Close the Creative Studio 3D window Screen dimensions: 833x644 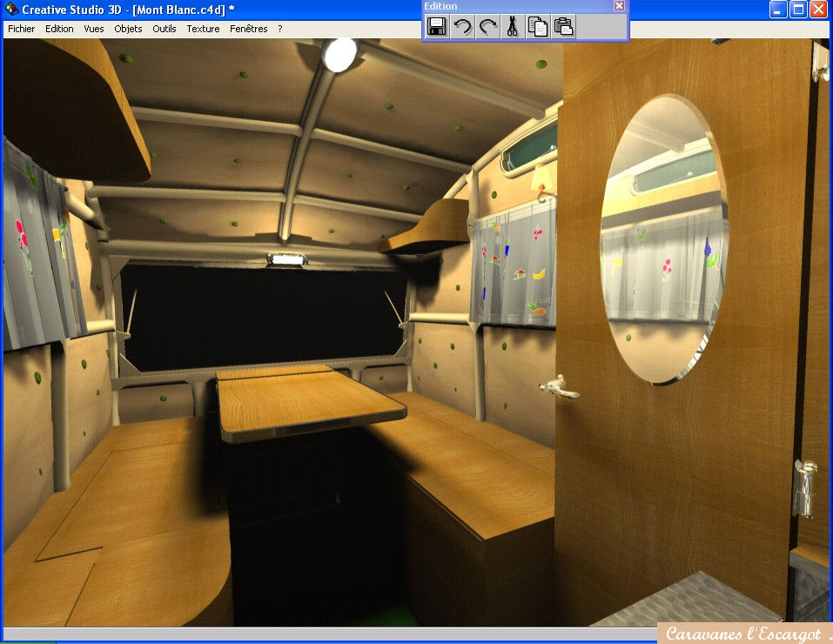(818, 9)
